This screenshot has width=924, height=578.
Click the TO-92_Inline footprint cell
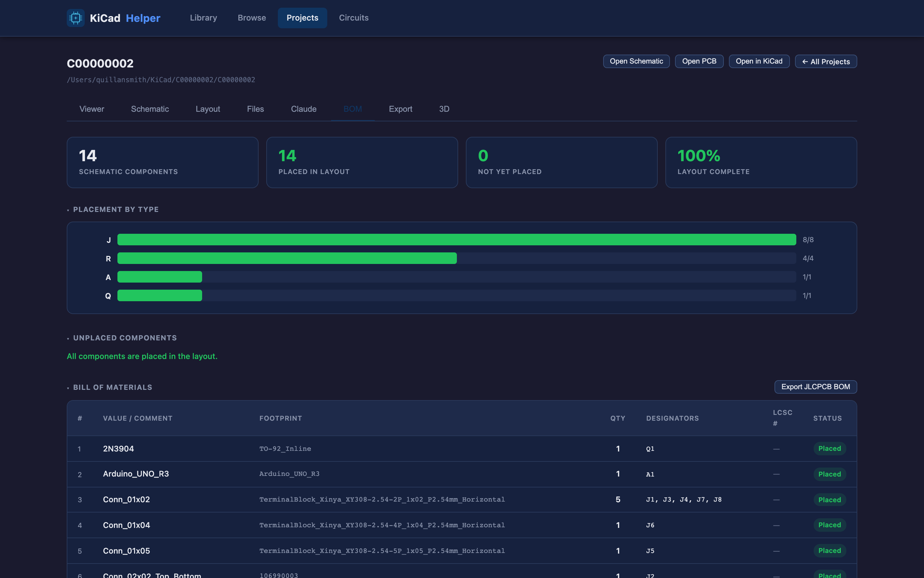[285, 449]
